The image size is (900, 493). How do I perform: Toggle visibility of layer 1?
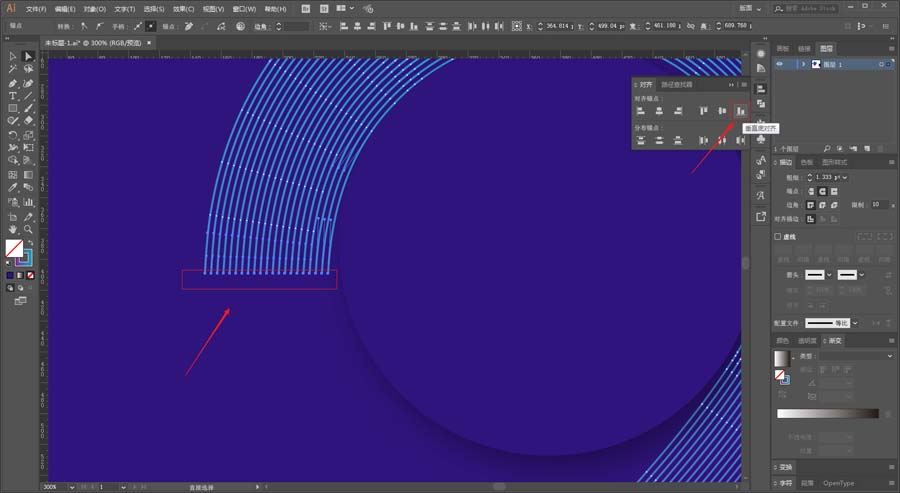[x=779, y=64]
